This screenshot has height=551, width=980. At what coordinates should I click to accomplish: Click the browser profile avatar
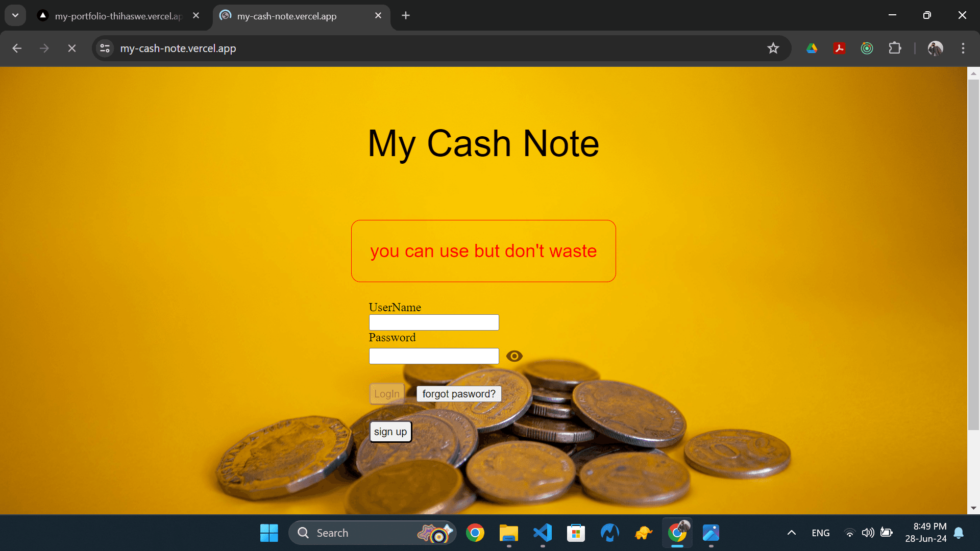coord(936,48)
